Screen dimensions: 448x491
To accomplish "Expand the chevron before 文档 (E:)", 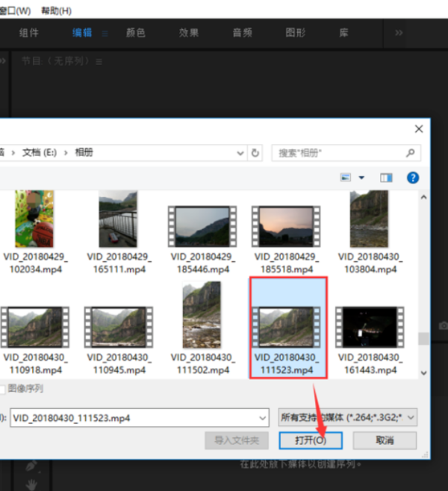I will pos(13,153).
